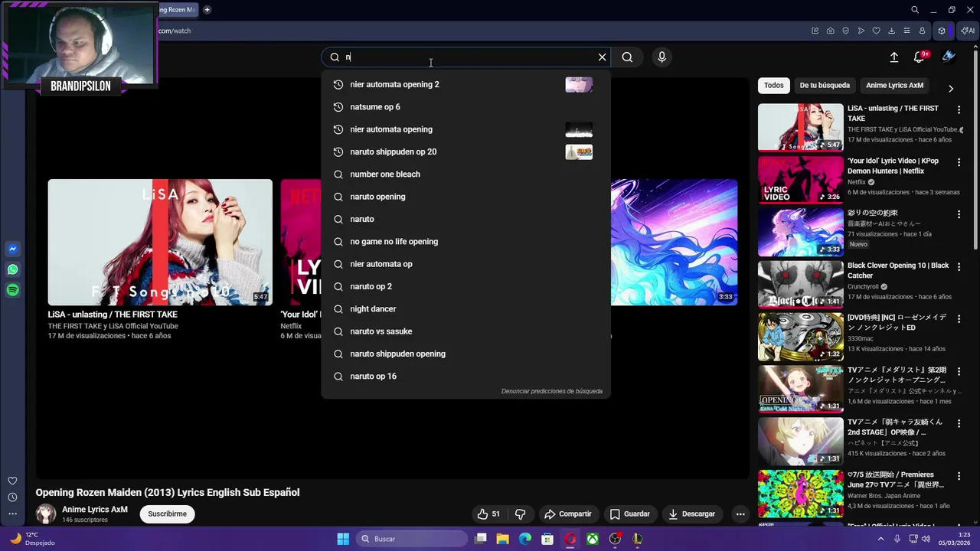Open Spotify in Opera's sidebar
Viewport: 980px width, 551px height.
(12, 290)
